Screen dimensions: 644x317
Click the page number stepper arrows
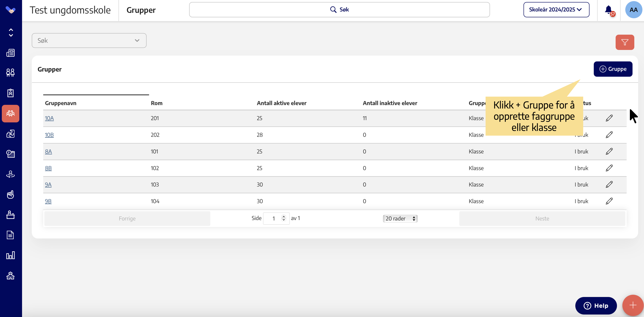pyautogui.click(x=283, y=218)
